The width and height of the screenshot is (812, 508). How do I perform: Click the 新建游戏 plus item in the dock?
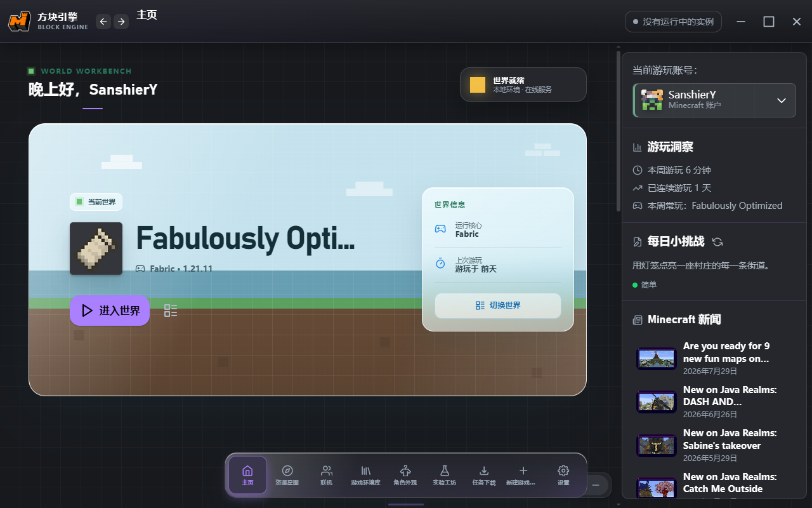click(523, 475)
